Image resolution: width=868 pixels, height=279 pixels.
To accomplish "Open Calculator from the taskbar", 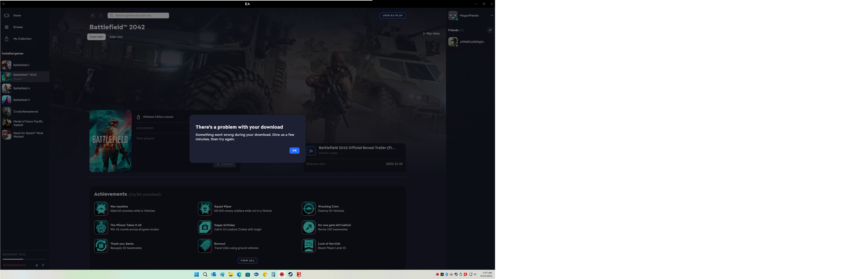I will click(x=273, y=275).
